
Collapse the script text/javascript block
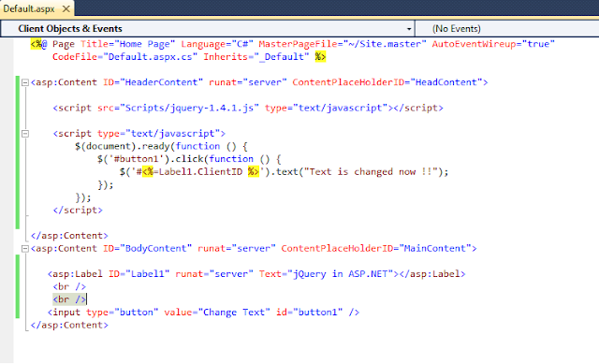coord(25,134)
